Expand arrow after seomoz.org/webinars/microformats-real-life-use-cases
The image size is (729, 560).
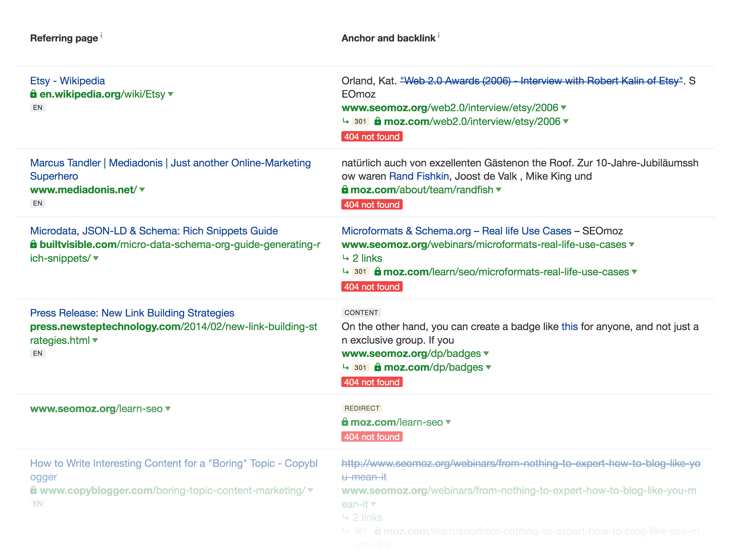point(632,245)
